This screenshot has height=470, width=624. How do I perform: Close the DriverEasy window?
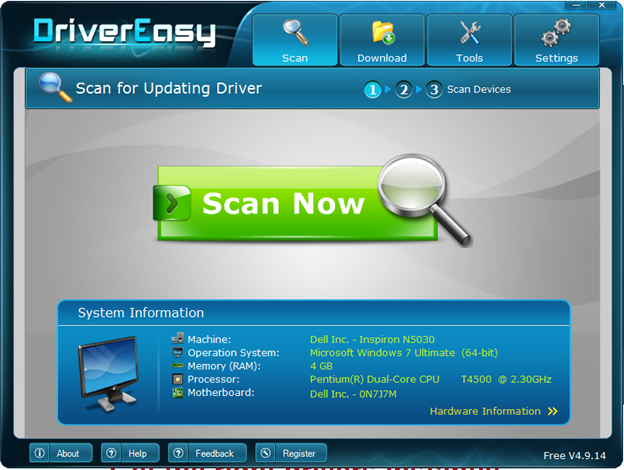[x=602, y=5]
